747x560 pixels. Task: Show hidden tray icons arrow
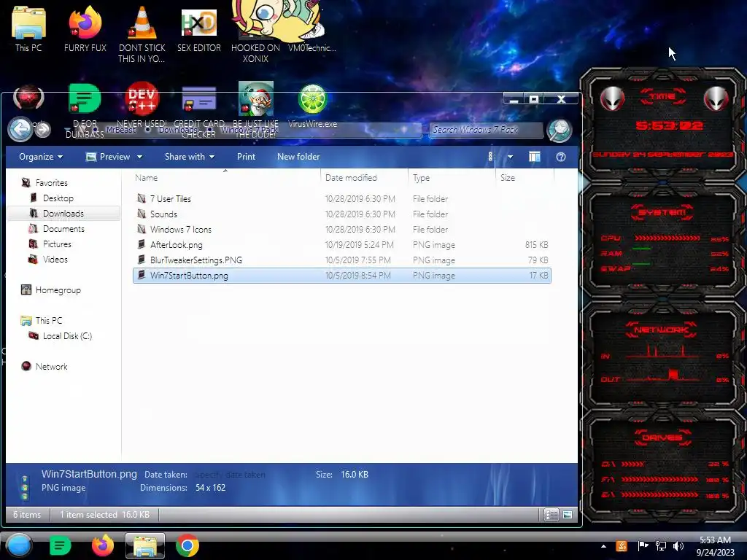click(603, 546)
